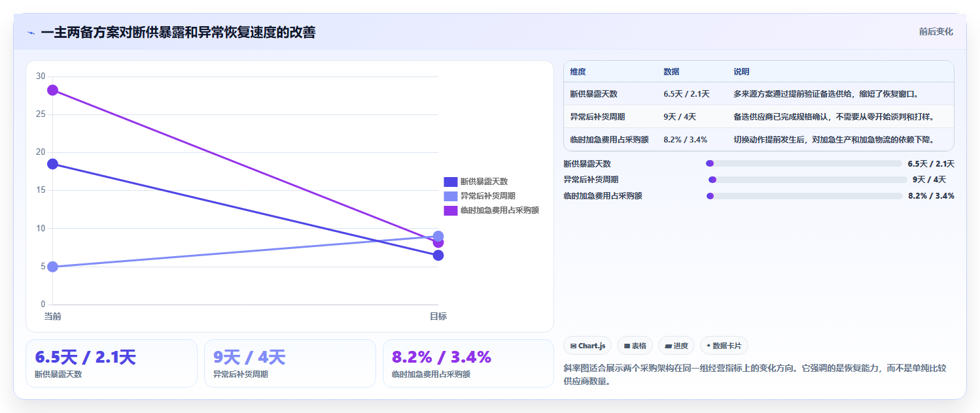Select the 进度 tag chip
The image size is (980, 413).
tap(676, 346)
